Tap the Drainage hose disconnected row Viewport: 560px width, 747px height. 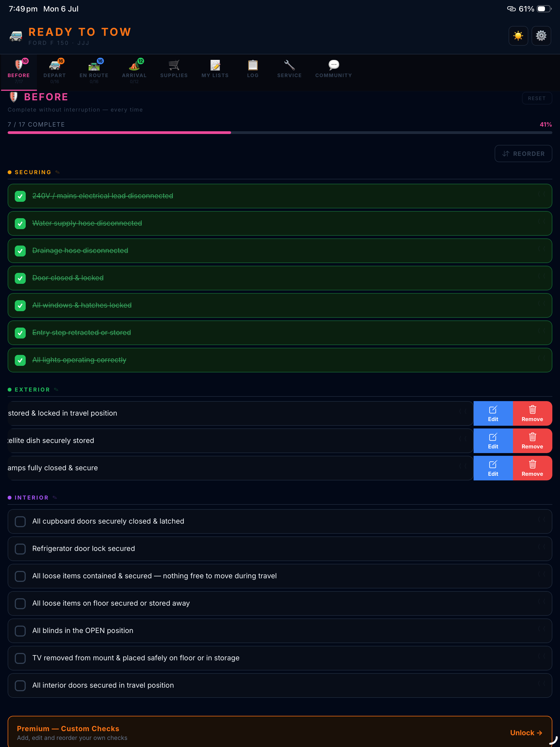pos(280,251)
